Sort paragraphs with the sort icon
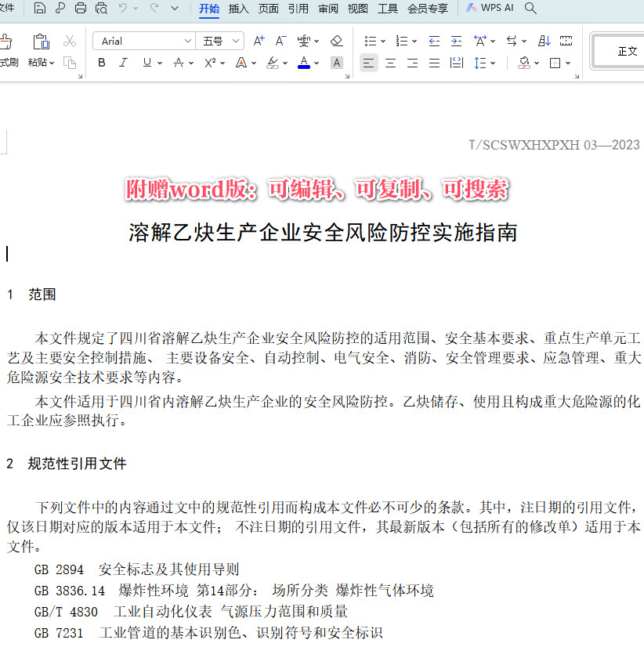Image resolution: width=644 pixels, height=647 pixels. click(544, 40)
